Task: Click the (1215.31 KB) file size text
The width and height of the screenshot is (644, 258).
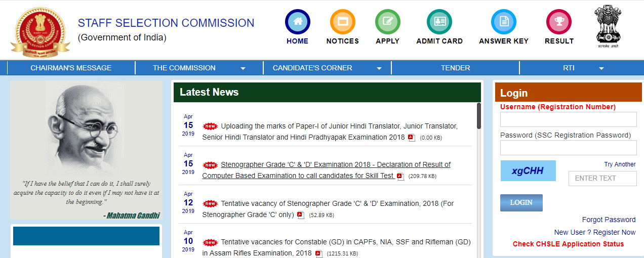Action: pos(342,254)
